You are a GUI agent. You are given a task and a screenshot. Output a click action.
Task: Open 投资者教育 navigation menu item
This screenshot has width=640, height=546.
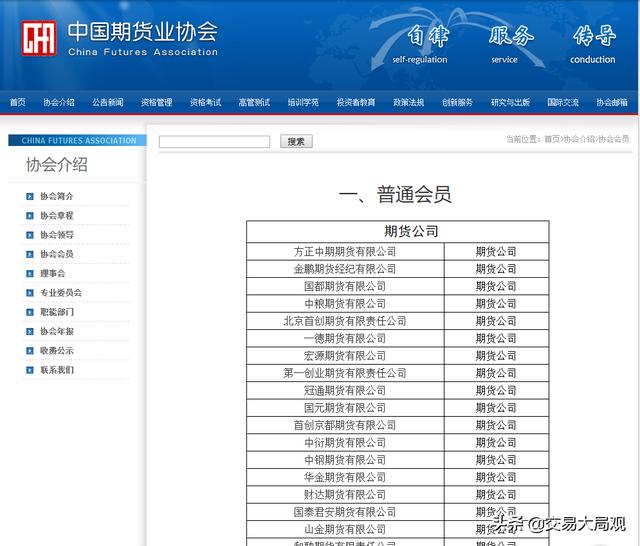tap(356, 102)
